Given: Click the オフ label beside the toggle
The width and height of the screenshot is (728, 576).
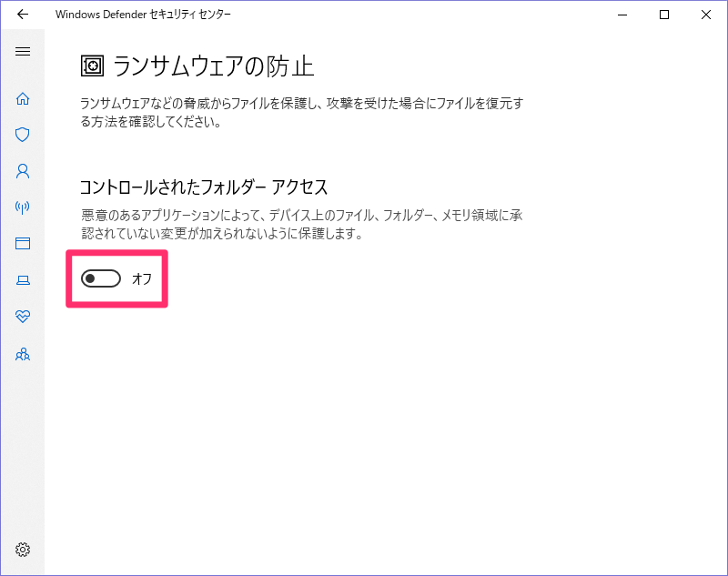Looking at the screenshot, I should [142, 278].
